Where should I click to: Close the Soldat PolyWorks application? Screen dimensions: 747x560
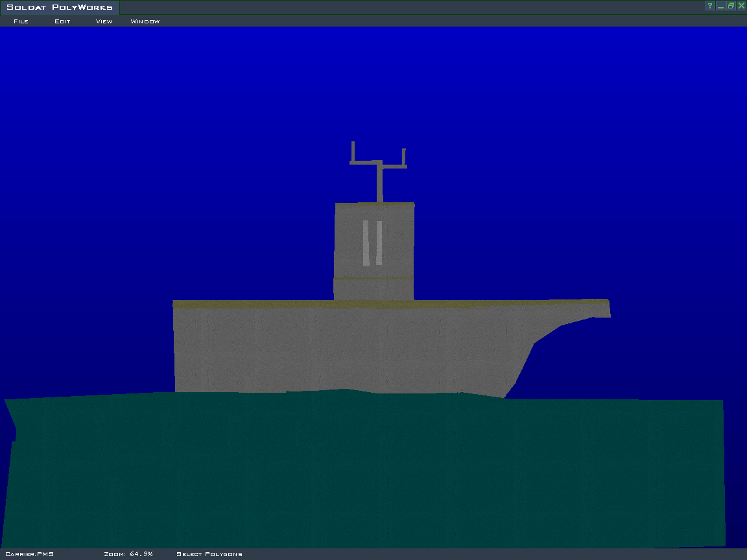741,6
